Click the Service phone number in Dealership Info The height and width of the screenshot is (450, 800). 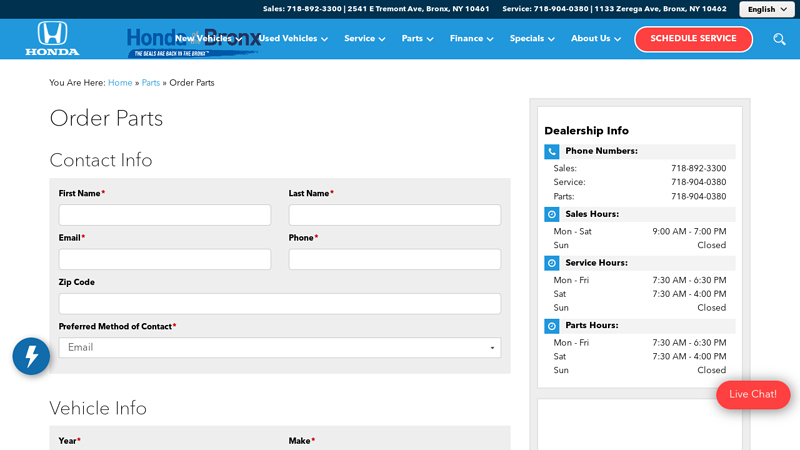(x=698, y=182)
